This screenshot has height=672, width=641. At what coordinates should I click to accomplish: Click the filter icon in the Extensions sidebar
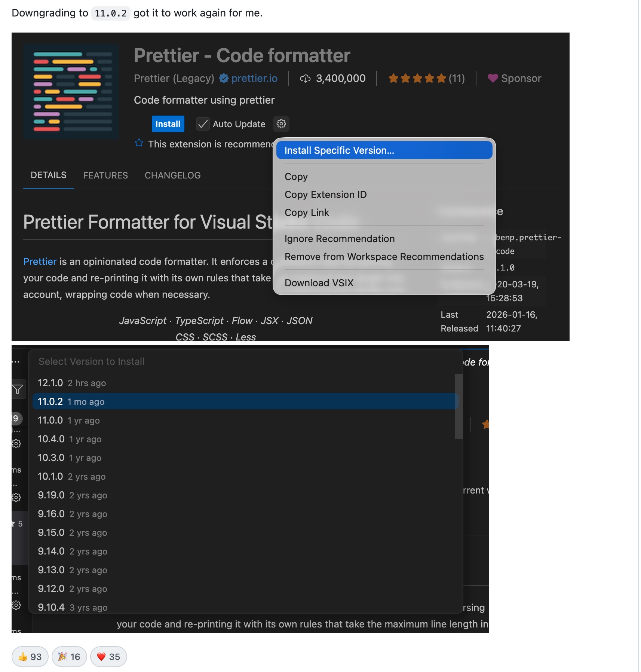(17, 390)
